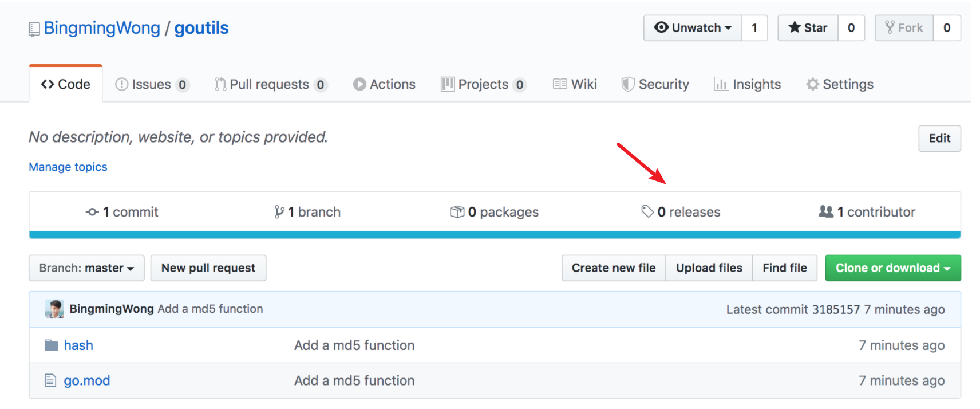Click the hash folder icon

pyautogui.click(x=52, y=345)
